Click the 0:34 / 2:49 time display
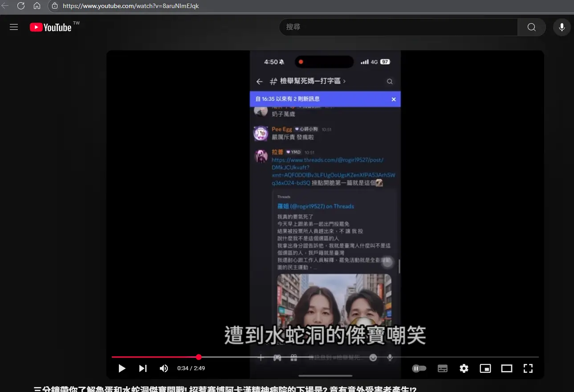This screenshot has width=574, height=392. pos(191,368)
